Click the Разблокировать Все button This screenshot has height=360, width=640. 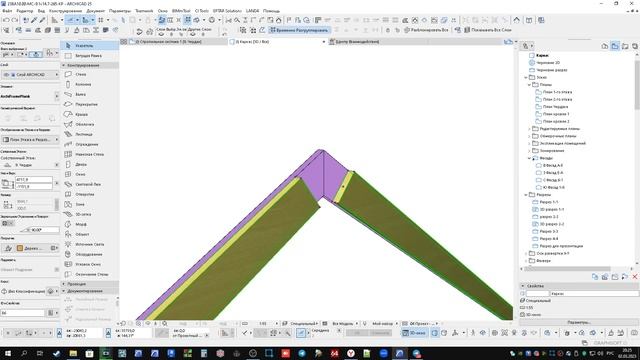[x=426, y=30]
